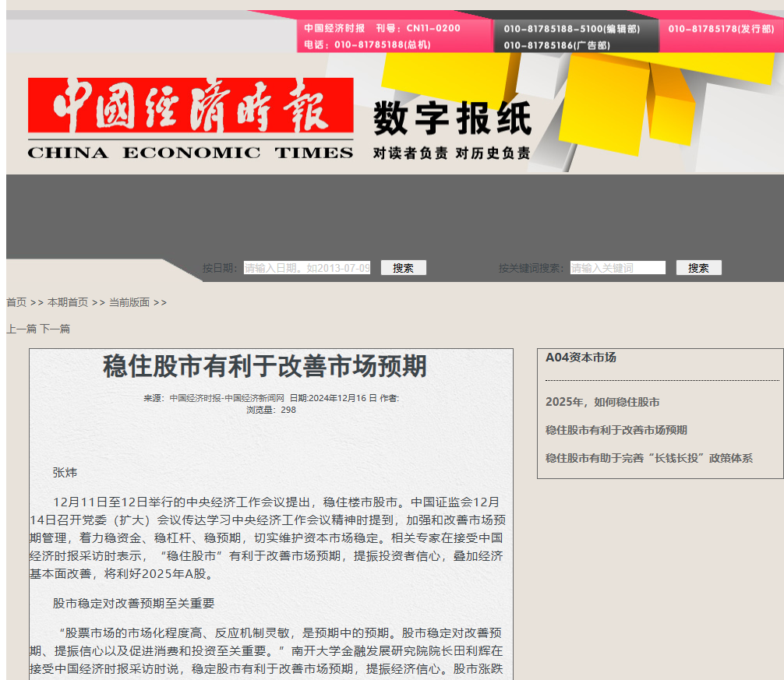Navigate to 下一篇 article

(55, 329)
